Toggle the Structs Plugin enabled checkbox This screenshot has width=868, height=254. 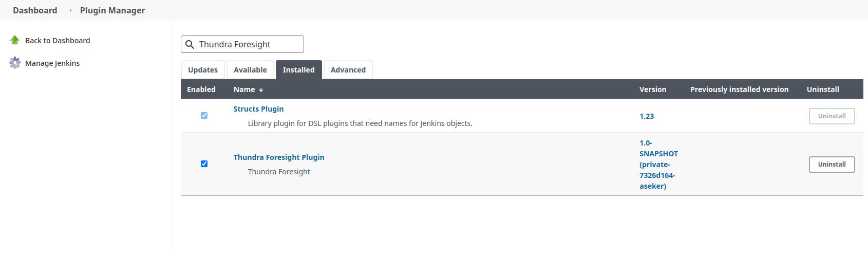click(x=204, y=115)
